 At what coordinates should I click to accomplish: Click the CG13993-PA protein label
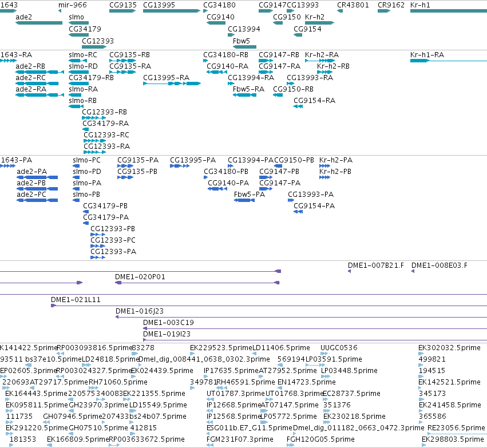311,194
